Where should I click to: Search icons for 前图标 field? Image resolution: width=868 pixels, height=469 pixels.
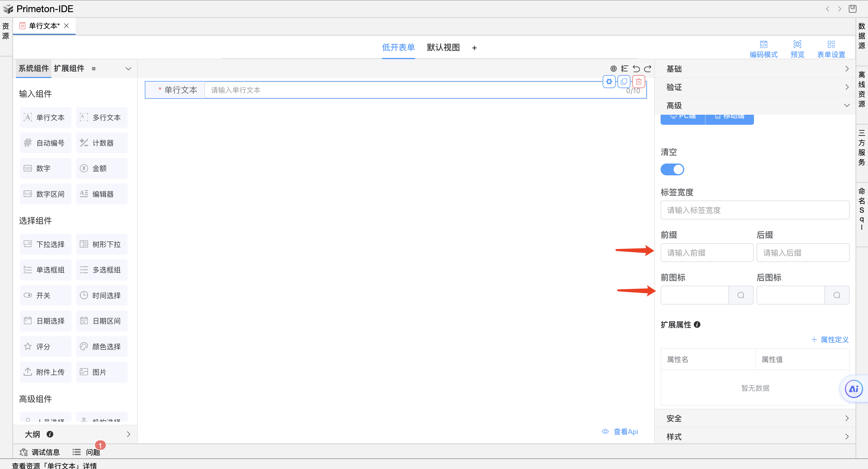tap(741, 295)
